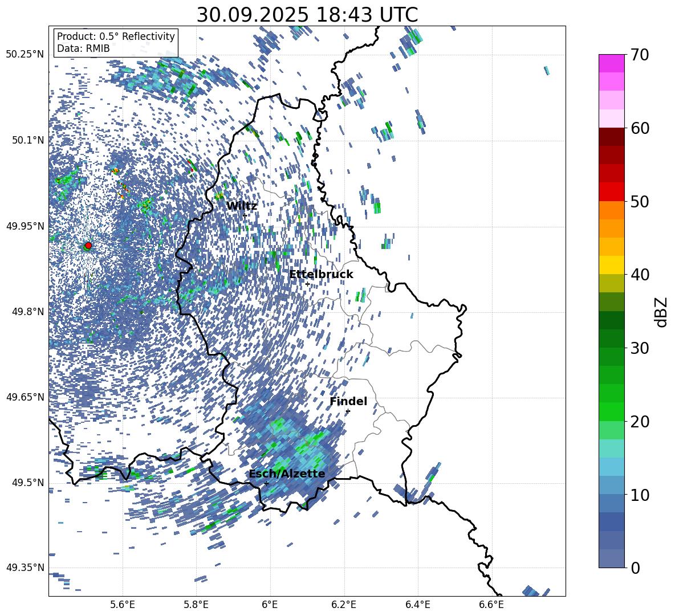Click the colorbar tick value 0
Viewport: 675px width, 616px height.
pyautogui.click(x=635, y=568)
